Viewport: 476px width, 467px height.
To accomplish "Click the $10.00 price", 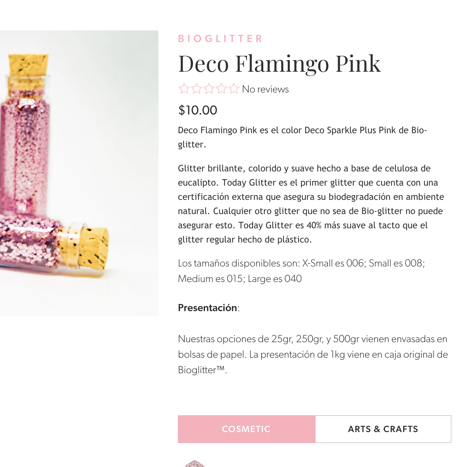I will pos(198,110).
